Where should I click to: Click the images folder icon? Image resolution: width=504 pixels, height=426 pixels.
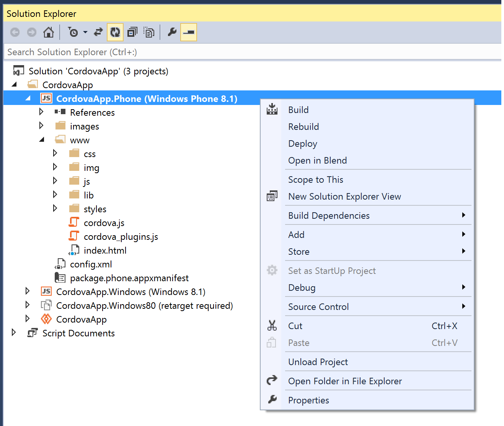[60, 126]
